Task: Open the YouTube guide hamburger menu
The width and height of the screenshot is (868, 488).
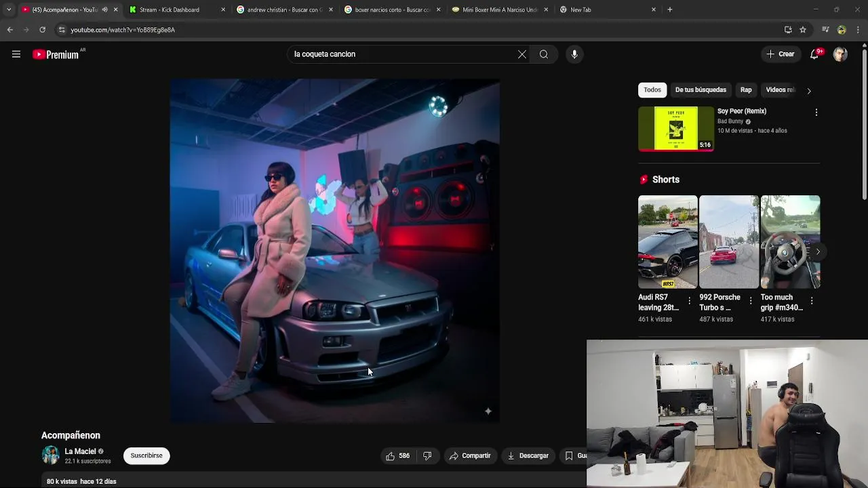Action: (16, 54)
